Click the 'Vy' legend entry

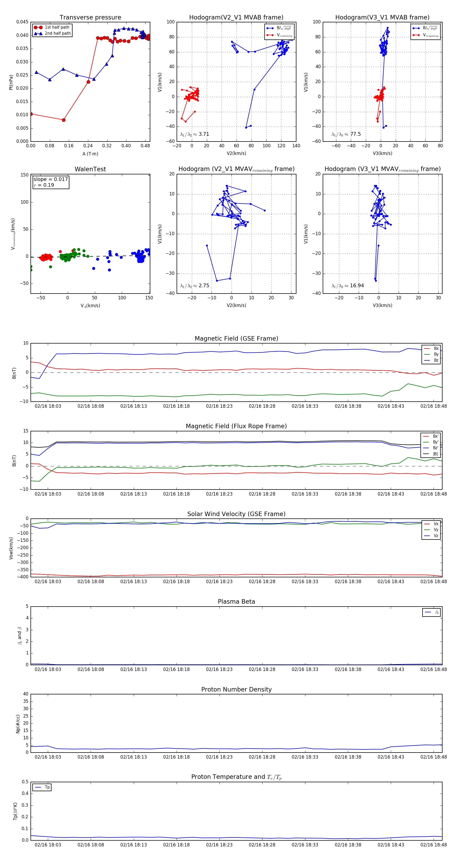(x=431, y=530)
